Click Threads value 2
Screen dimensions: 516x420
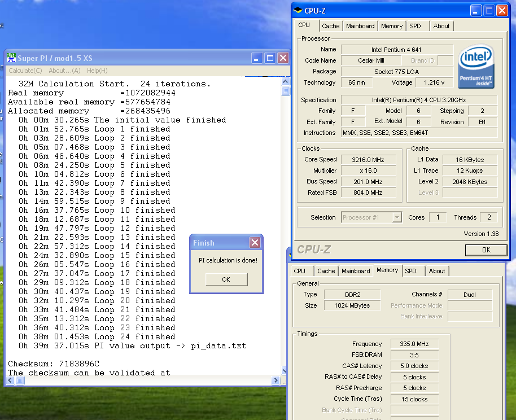489,217
